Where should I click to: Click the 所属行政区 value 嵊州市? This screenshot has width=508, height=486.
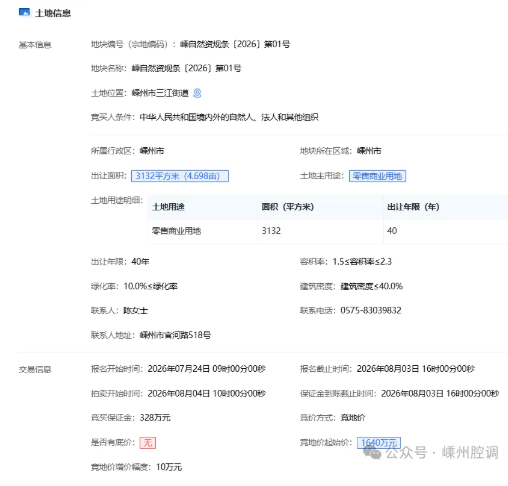(152, 151)
